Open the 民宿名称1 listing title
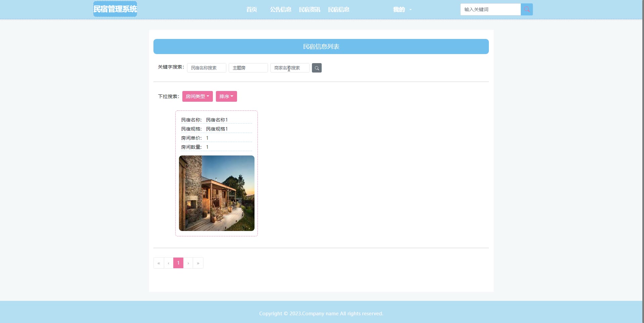The height and width of the screenshot is (323, 644). point(217,120)
